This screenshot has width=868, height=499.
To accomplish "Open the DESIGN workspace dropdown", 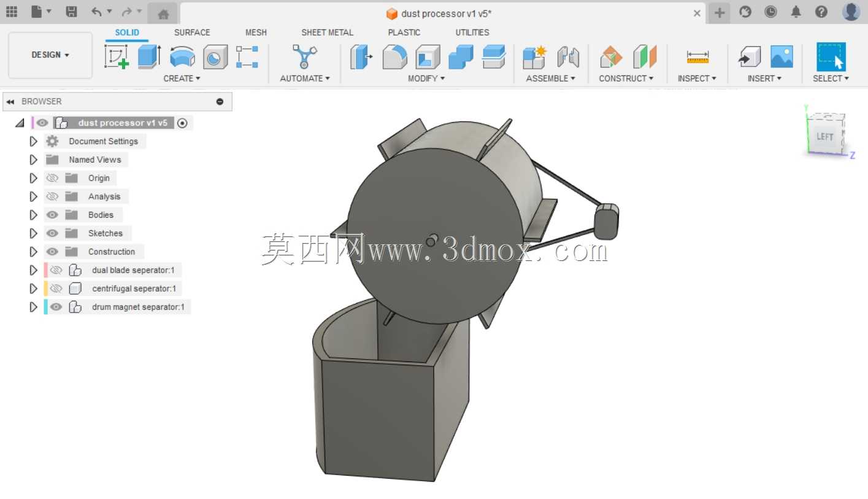I will click(x=50, y=55).
